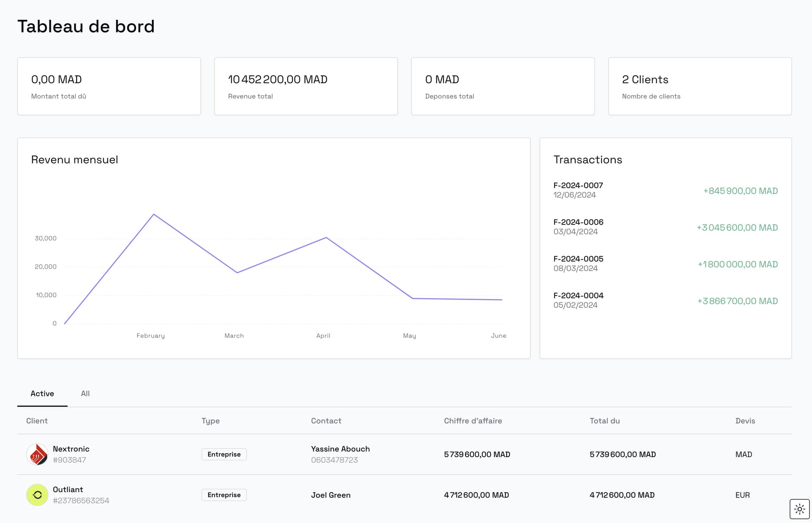Viewport: 812px width, 523px height.
Task: Click the May label on chart axis
Action: 409,336
